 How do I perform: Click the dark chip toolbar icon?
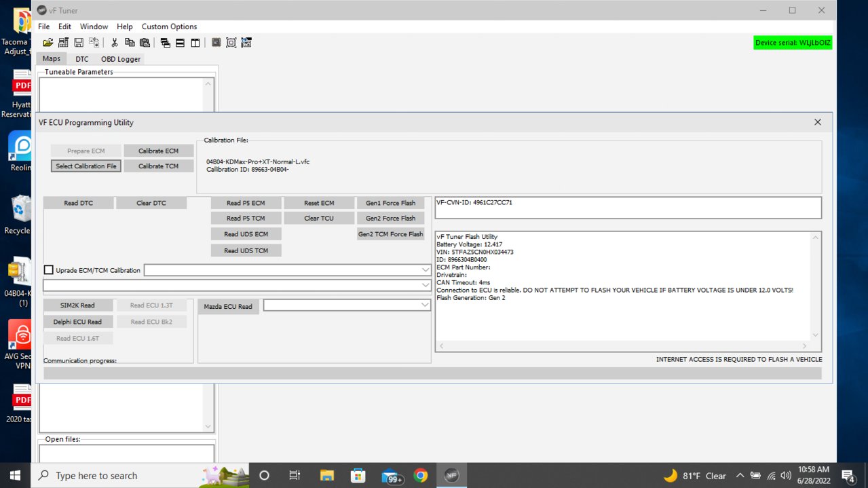216,42
